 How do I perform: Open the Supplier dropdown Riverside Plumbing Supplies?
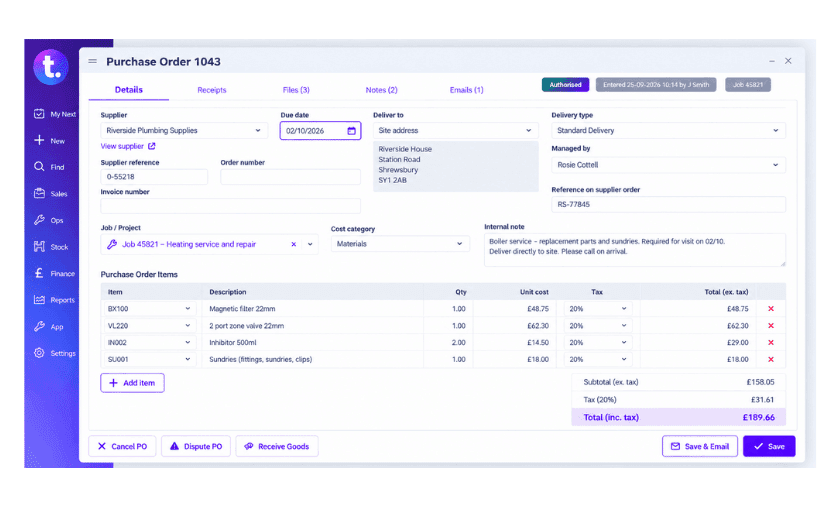point(184,131)
